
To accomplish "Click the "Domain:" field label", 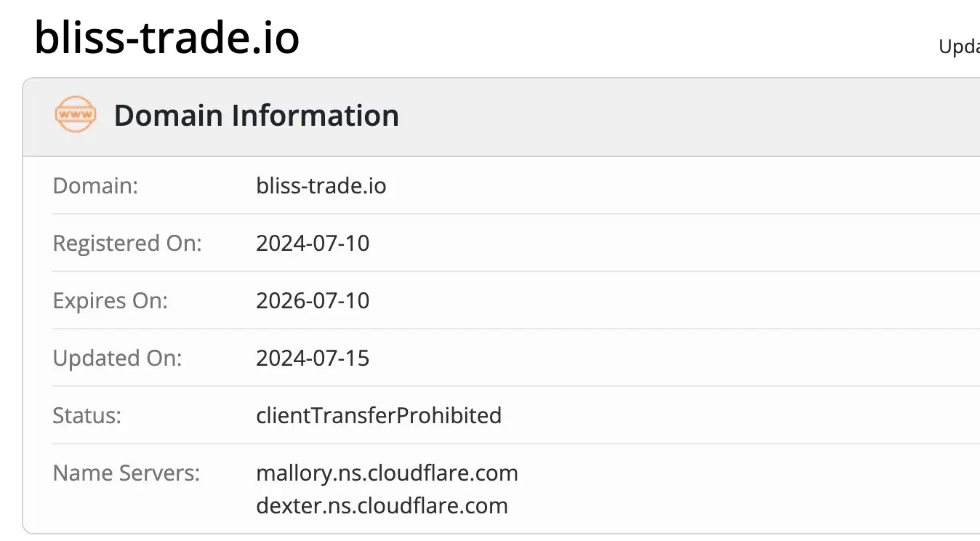I will pos(95,185).
